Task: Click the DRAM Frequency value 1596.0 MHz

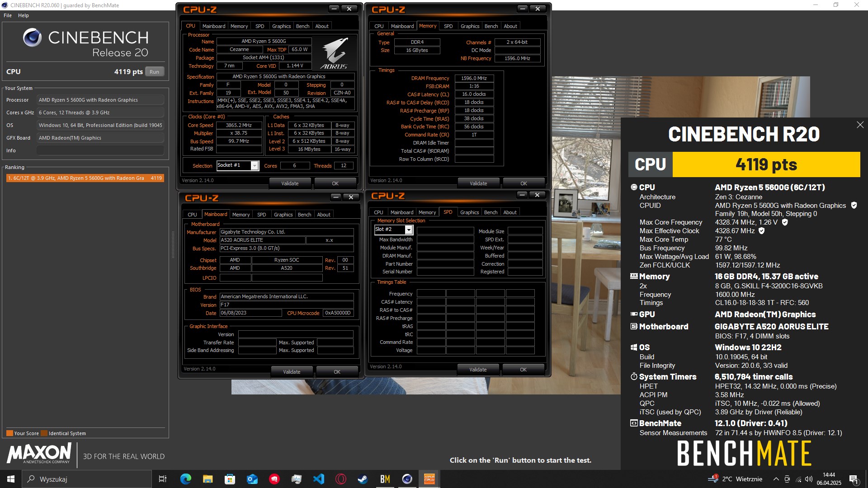Action: click(474, 78)
